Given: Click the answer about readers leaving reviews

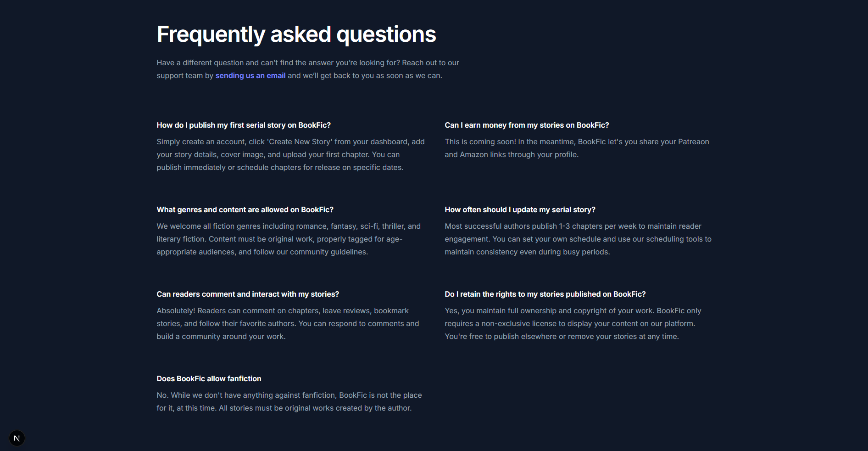Looking at the screenshot, I should (x=287, y=324).
